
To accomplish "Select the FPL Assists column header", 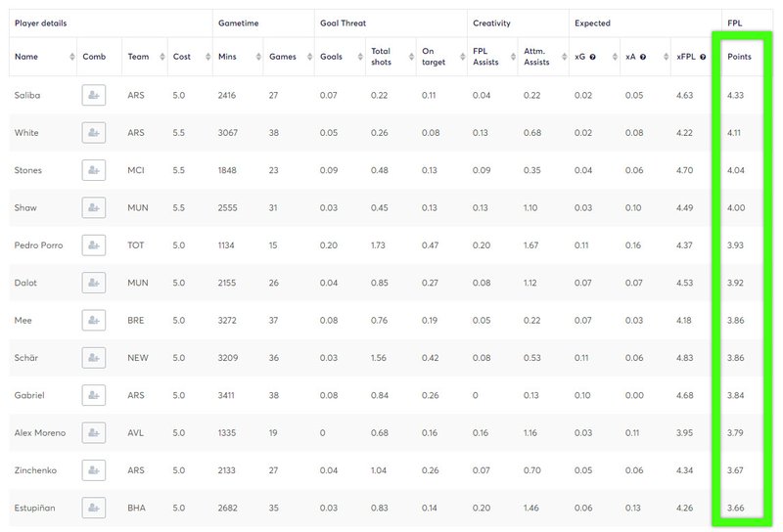I will (x=485, y=57).
